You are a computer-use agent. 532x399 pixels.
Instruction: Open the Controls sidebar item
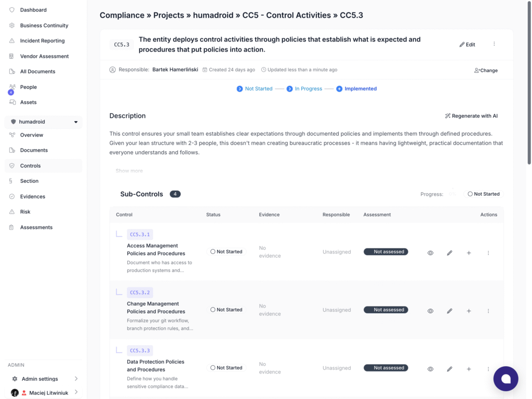point(30,166)
